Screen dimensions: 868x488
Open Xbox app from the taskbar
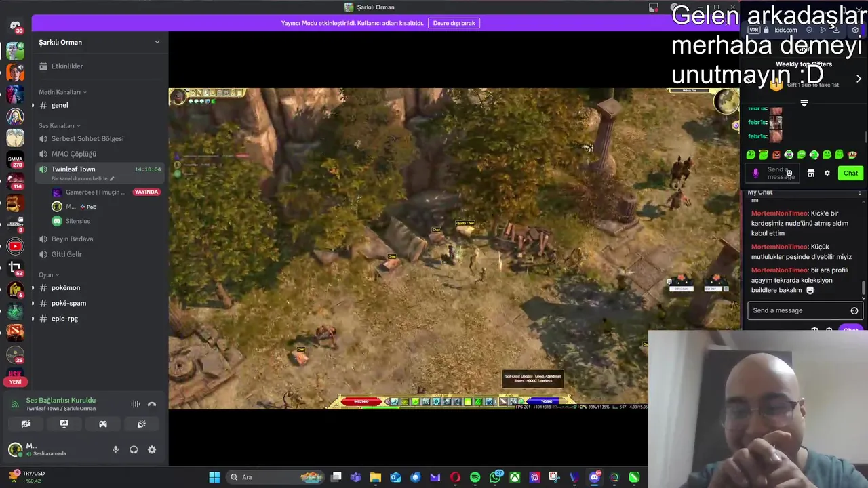point(515,477)
